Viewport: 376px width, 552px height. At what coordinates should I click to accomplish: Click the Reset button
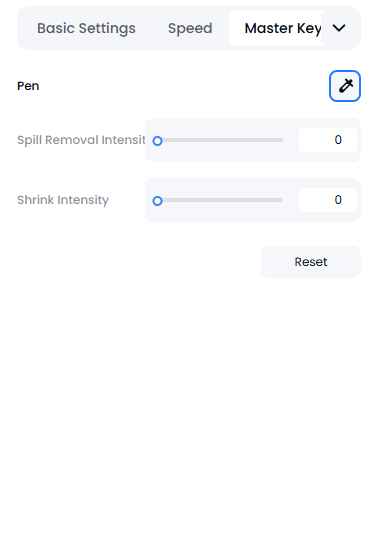point(311,262)
